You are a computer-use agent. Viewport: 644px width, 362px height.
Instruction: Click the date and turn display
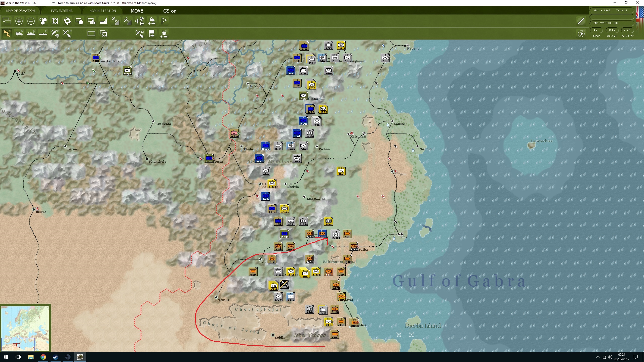[612, 11]
